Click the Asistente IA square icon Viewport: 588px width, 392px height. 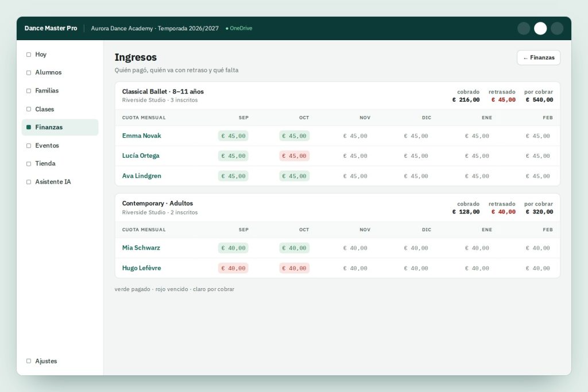[29, 182]
